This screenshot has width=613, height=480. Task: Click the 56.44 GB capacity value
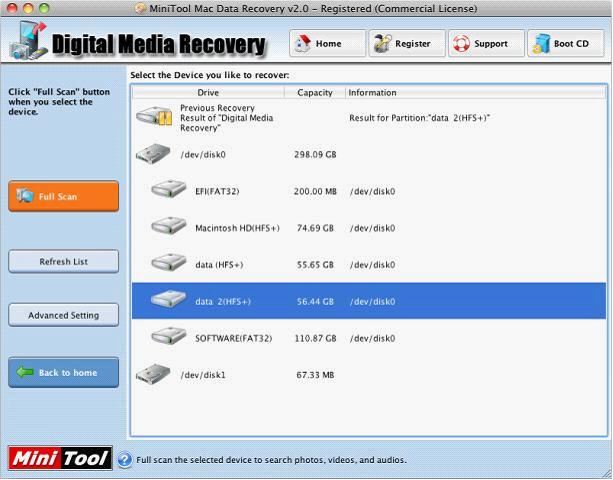pos(315,301)
